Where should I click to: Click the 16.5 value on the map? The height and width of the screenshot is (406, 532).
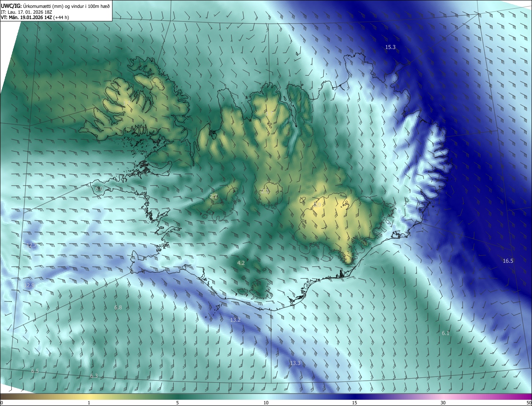click(508, 261)
